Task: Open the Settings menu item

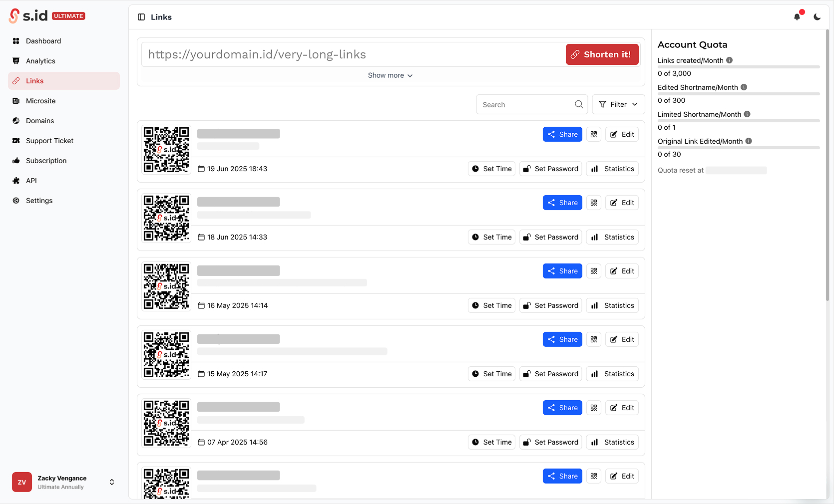Action: 38,200
